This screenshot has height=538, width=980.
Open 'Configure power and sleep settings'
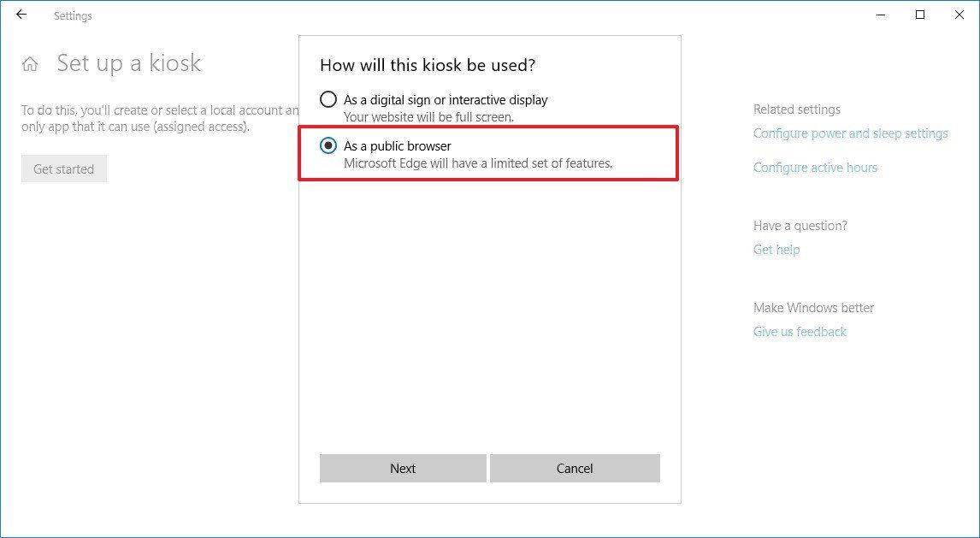point(850,133)
